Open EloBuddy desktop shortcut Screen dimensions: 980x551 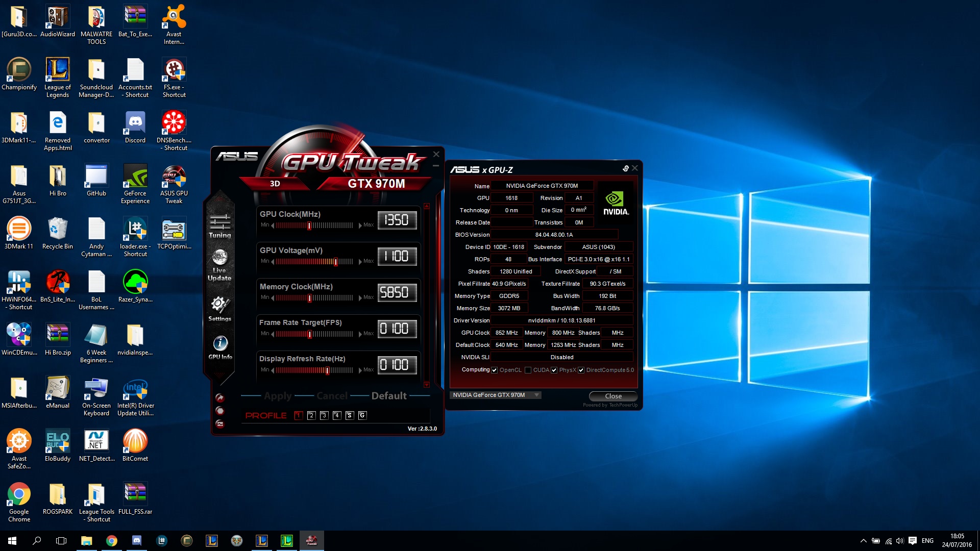(58, 446)
